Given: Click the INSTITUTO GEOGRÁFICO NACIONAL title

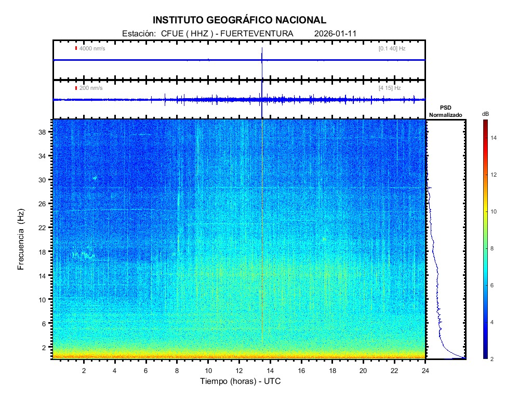Looking at the screenshot, I should (x=240, y=20).
